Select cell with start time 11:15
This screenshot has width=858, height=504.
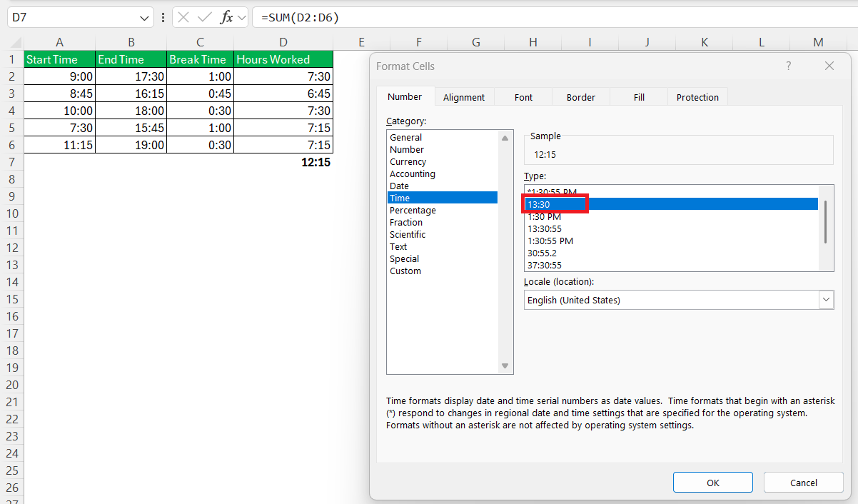tap(59, 145)
